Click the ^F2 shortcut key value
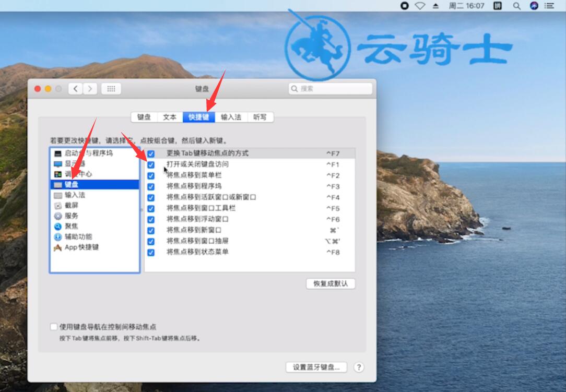 333,176
